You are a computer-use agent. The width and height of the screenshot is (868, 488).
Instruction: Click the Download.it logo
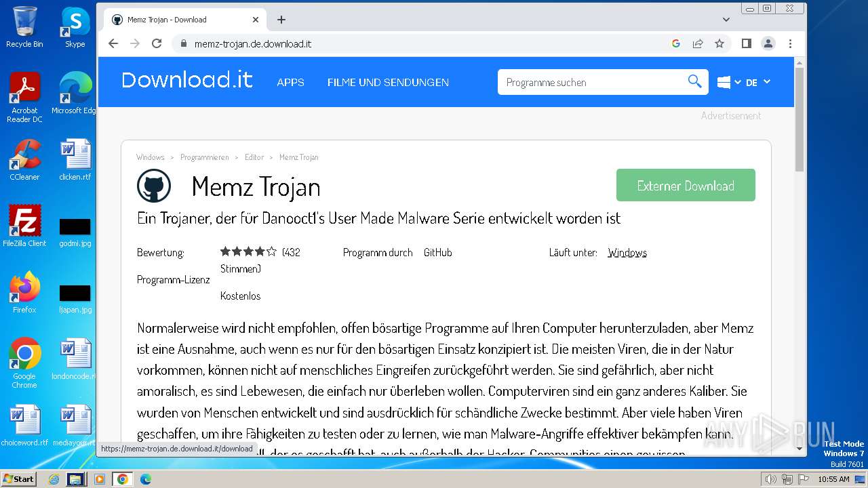(187, 80)
